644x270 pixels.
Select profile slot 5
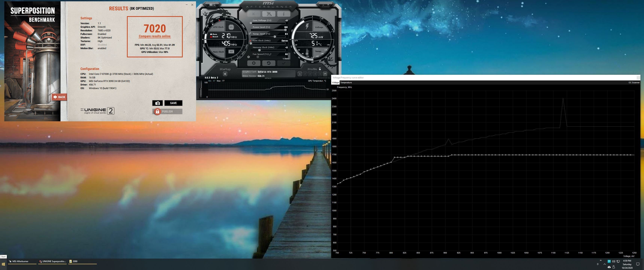pyautogui.click(x=320, y=74)
